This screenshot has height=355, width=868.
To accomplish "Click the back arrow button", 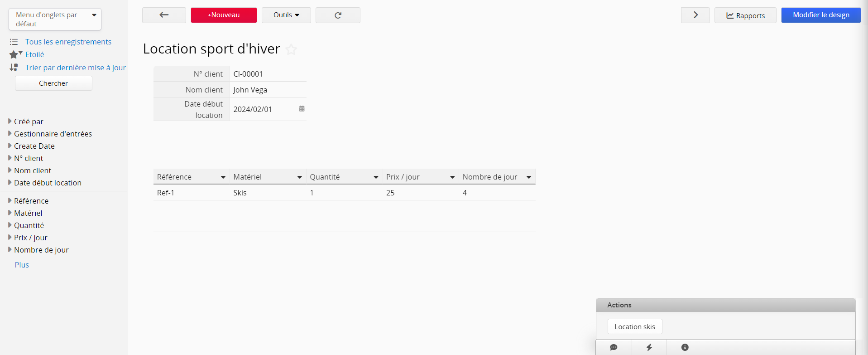I will click(x=164, y=15).
